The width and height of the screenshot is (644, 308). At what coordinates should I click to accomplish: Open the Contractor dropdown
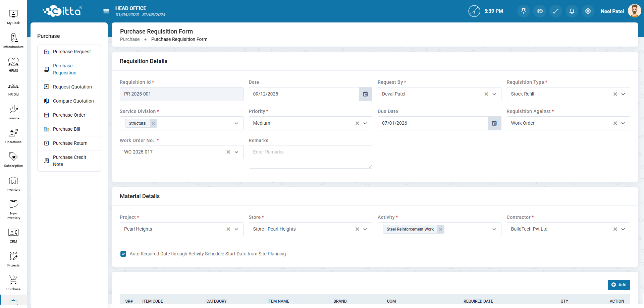[x=623, y=229]
